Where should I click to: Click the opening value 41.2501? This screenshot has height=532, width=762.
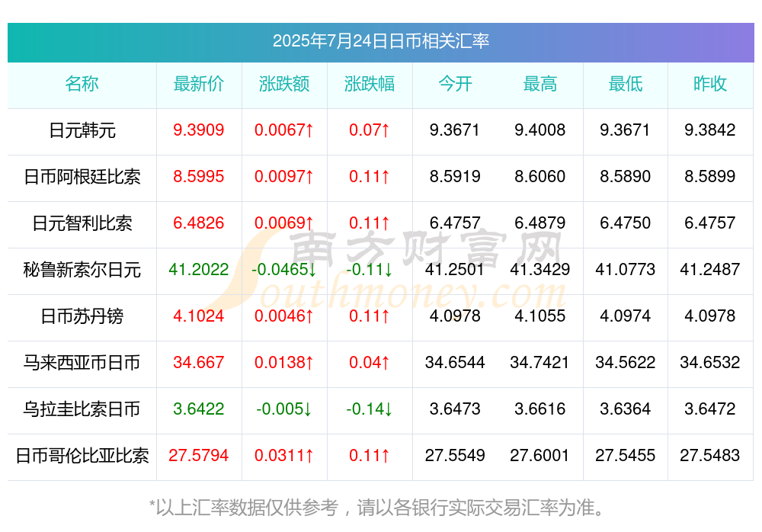coord(455,269)
